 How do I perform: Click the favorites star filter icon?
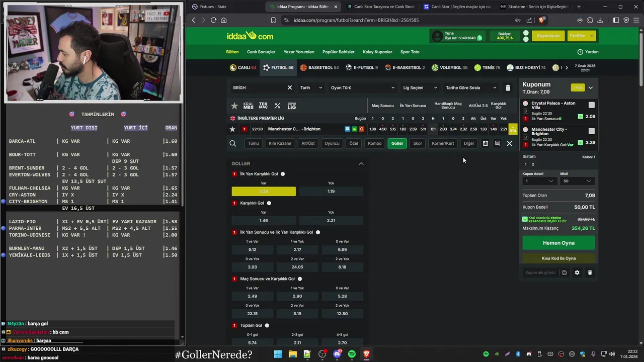coord(234,106)
